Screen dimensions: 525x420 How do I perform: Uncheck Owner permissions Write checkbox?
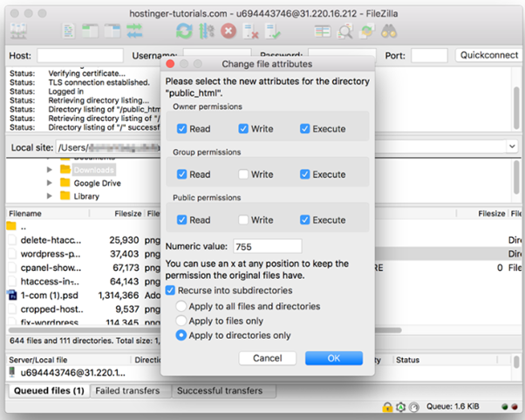(245, 129)
